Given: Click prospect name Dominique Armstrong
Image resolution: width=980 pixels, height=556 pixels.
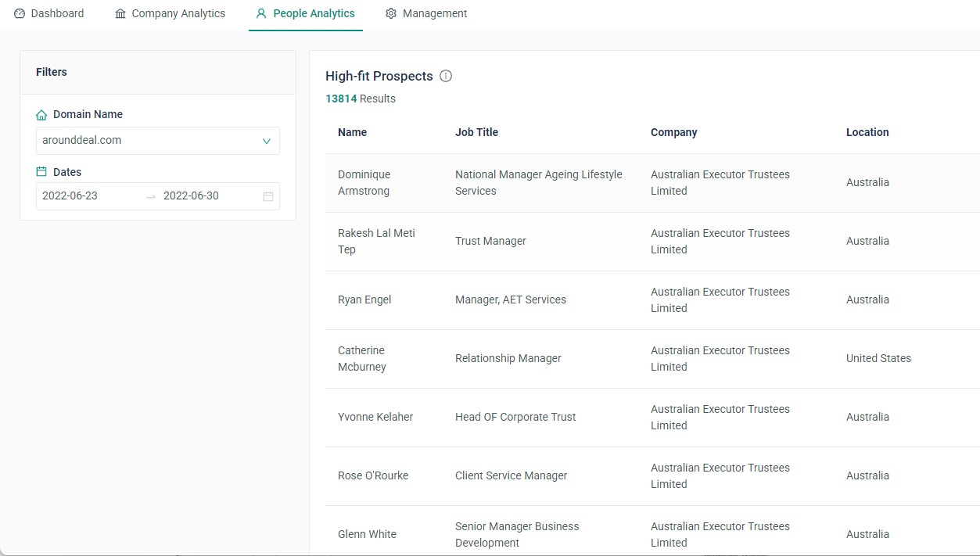Looking at the screenshot, I should 364,182.
